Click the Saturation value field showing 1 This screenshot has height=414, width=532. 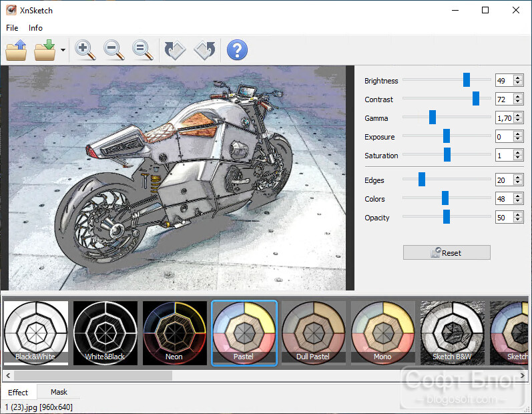pyautogui.click(x=504, y=155)
